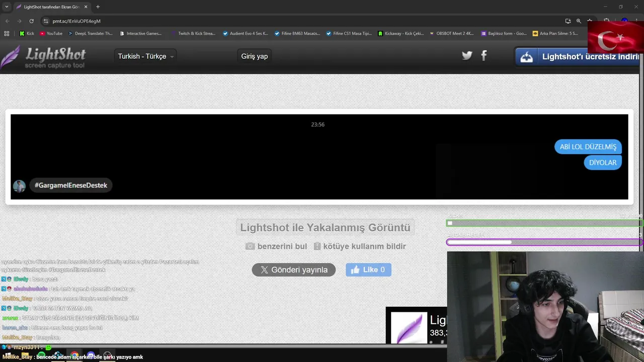The height and width of the screenshot is (362, 644).
Task: Open a new browser tab
Action: [98, 7]
